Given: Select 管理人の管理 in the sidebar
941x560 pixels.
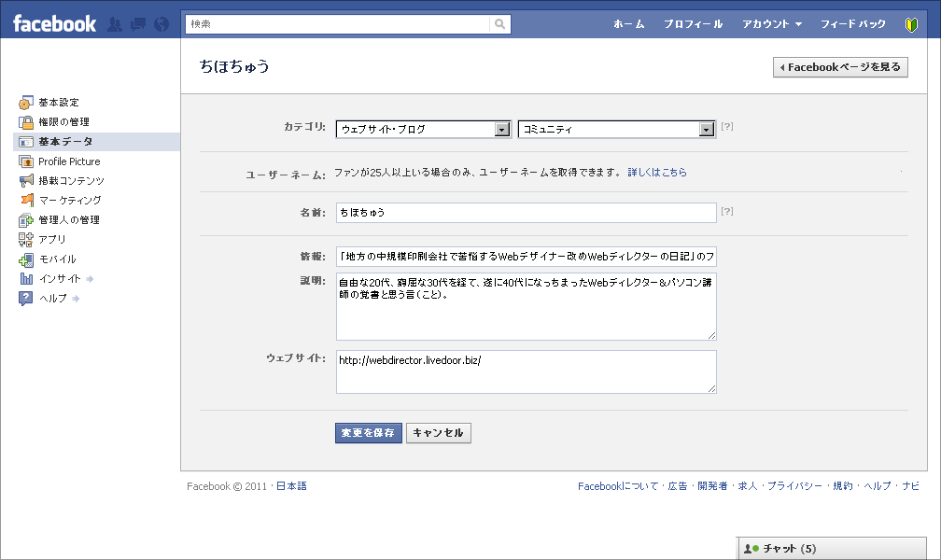Looking at the screenshot, I should (x=69, y=219).
